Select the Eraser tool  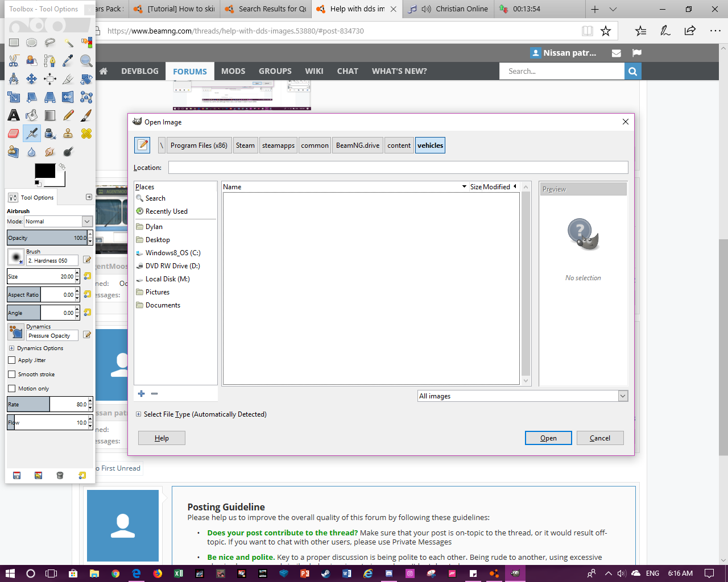pyautogui.click(x=14, y=134)
